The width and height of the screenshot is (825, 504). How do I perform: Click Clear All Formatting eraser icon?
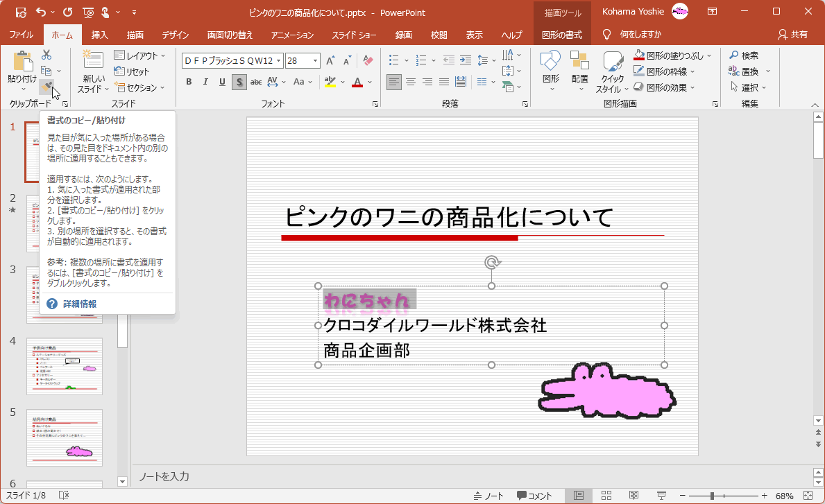click(x=368, y=61)
